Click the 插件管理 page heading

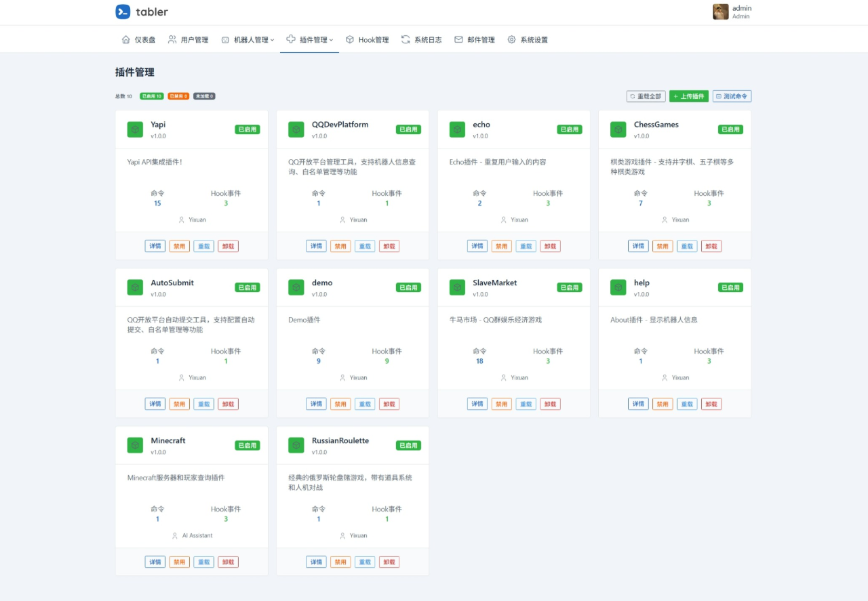[x=135, y=72]
